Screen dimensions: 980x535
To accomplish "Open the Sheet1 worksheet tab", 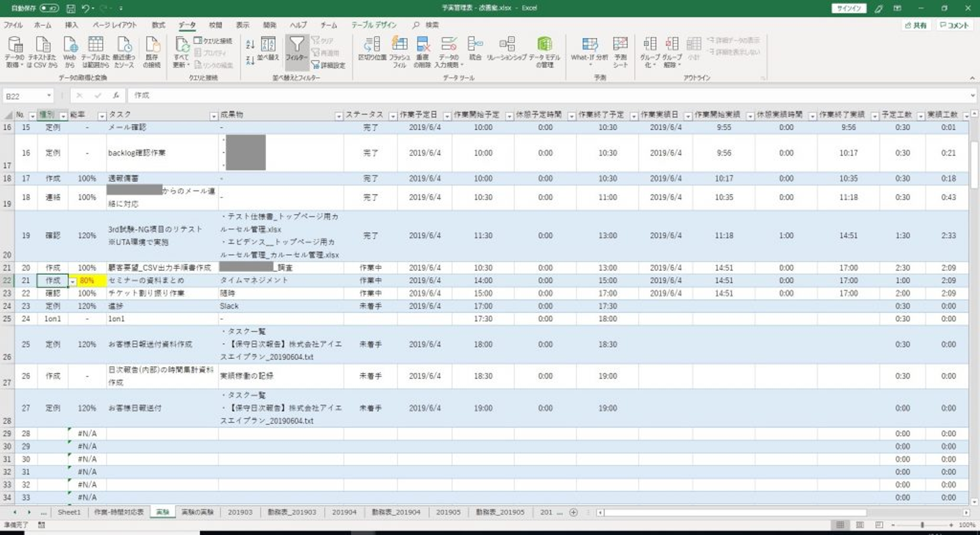I will pyautogui.click(x=69, y=512).
